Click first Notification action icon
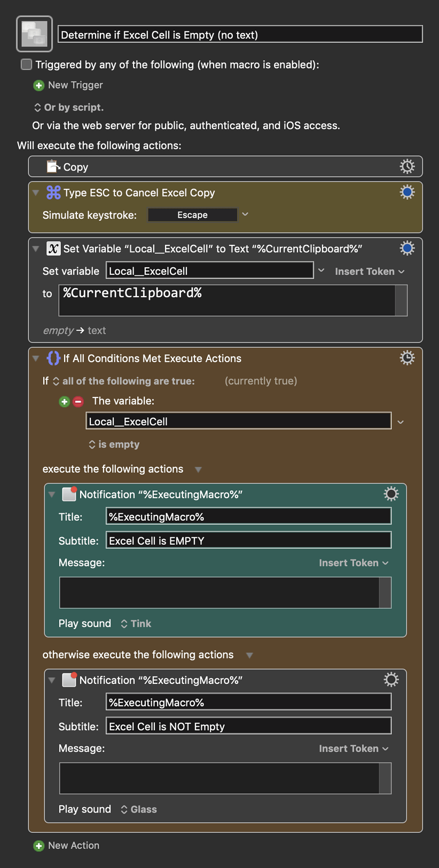This screenshot has width=439, height=868. 69,494
